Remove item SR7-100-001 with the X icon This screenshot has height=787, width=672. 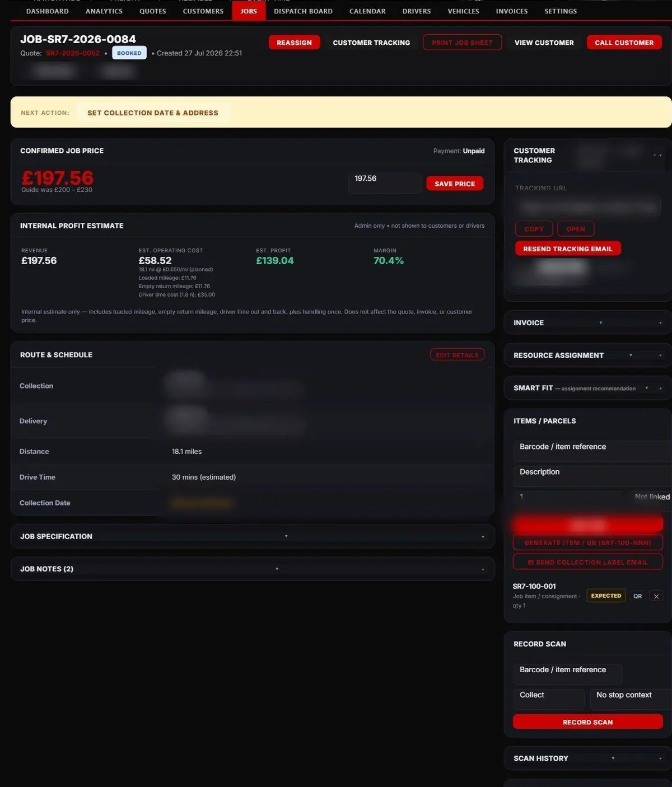[x=656, y=596]
